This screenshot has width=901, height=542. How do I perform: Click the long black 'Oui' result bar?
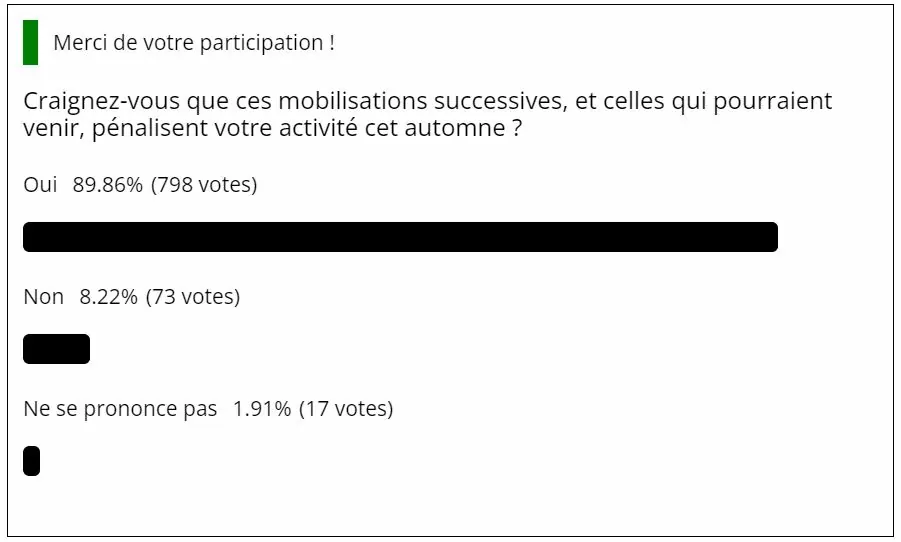pos(401,237)
